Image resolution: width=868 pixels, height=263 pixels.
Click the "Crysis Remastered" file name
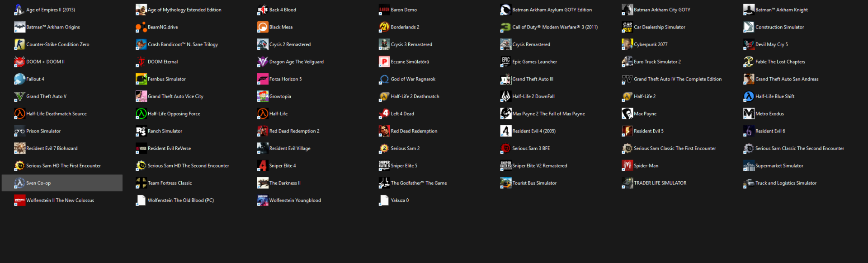(x=531, y=44)
